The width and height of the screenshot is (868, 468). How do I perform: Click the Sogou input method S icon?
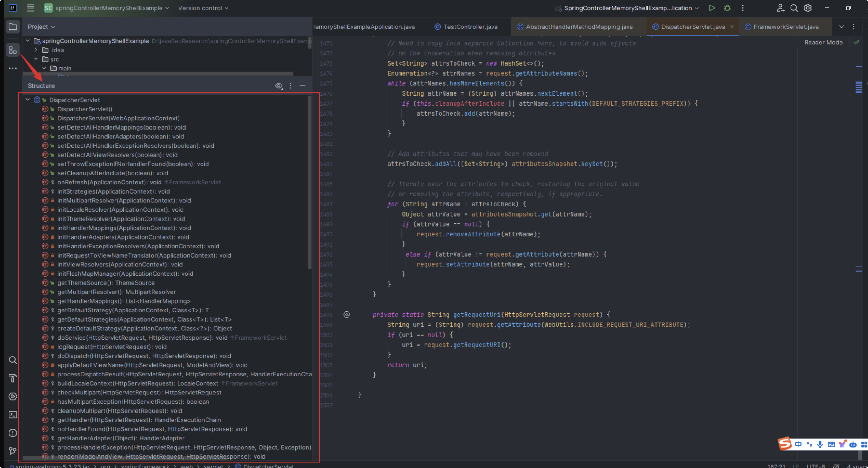click(x=785, y=443)
